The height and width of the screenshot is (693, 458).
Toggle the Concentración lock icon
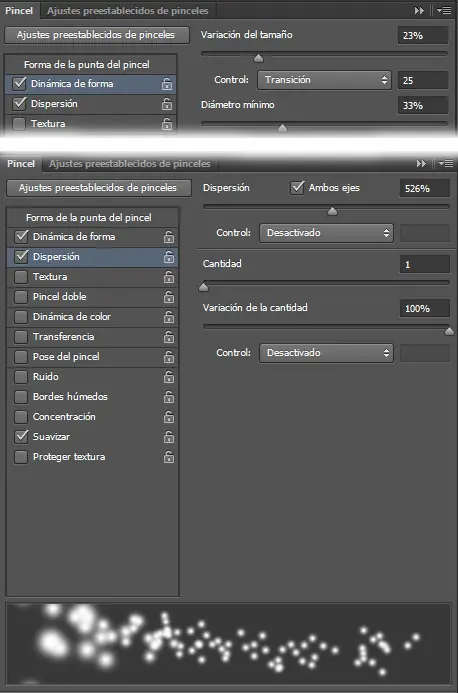pyautogui.click(x=168, y=417)
